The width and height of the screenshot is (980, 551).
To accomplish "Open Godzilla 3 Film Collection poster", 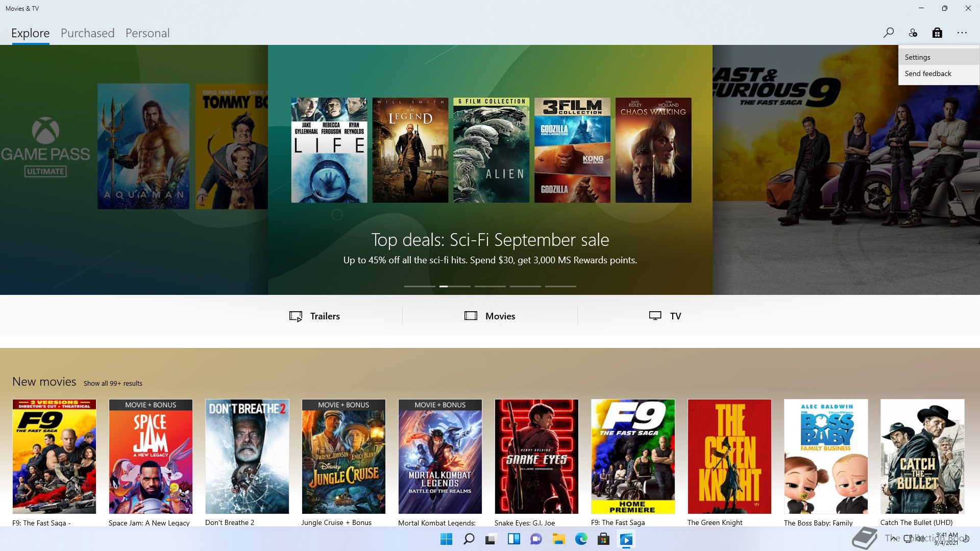I will pyautogui.click(x=572, y=150).
